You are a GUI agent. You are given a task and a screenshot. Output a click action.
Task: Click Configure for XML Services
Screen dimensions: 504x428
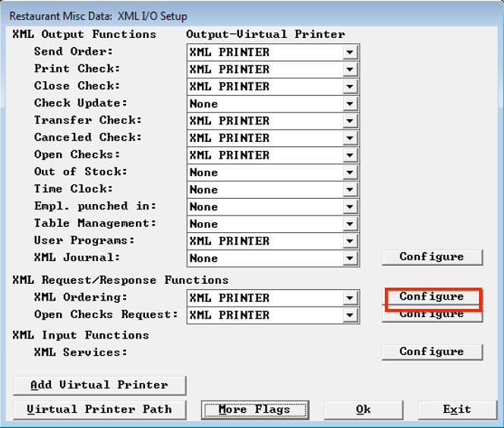click(x=432, y=352)
